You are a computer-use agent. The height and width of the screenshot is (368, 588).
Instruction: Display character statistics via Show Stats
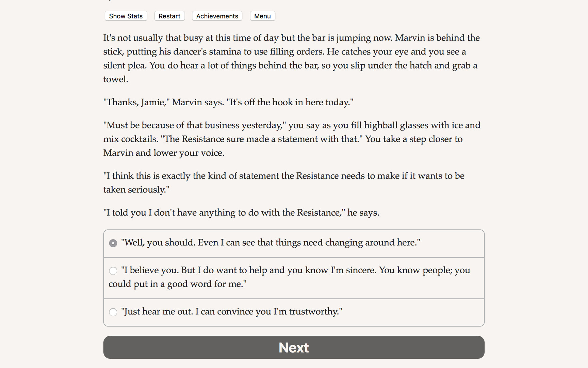126,16
